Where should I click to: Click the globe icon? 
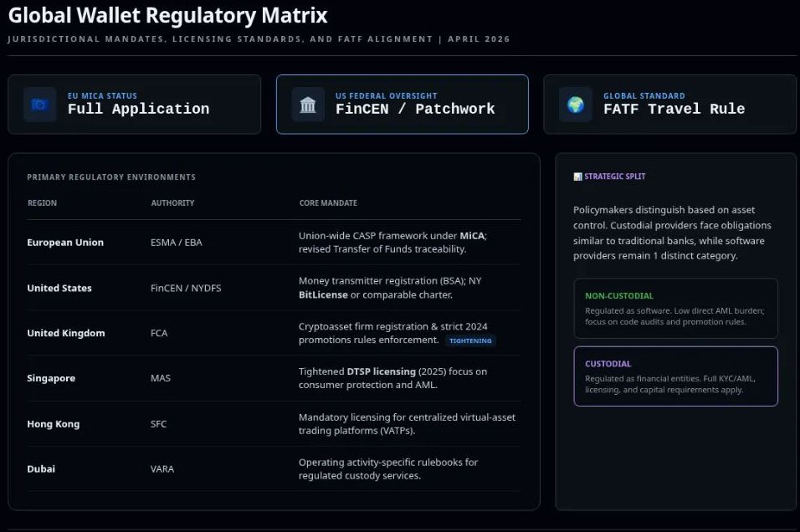point(575,105)
